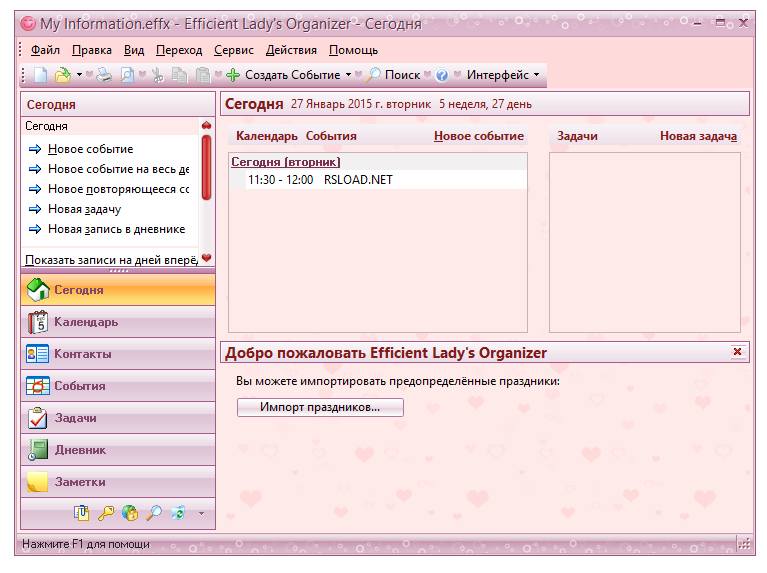The height and width of the screenshot is (573, 767).
Task: Open the Переход menu
Action: [179, 50]
